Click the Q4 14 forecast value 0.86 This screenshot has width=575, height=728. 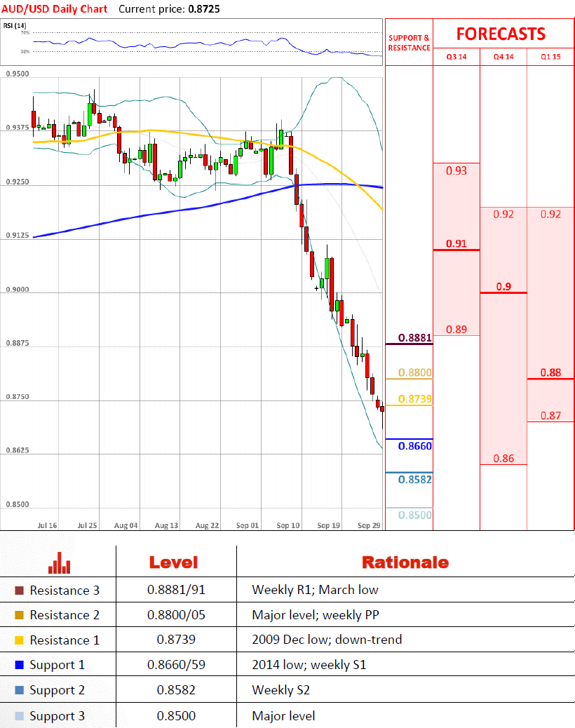coord(503,459)
